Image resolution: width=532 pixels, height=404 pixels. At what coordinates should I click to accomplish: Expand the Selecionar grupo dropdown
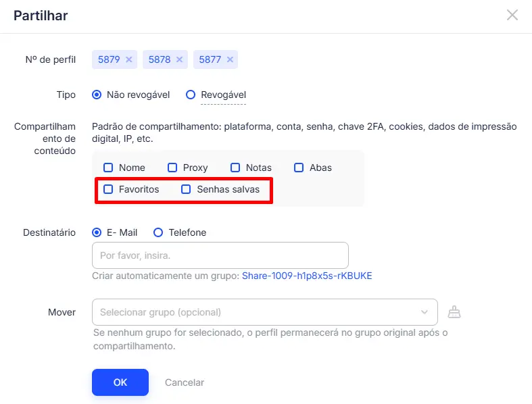pos(264,312)
